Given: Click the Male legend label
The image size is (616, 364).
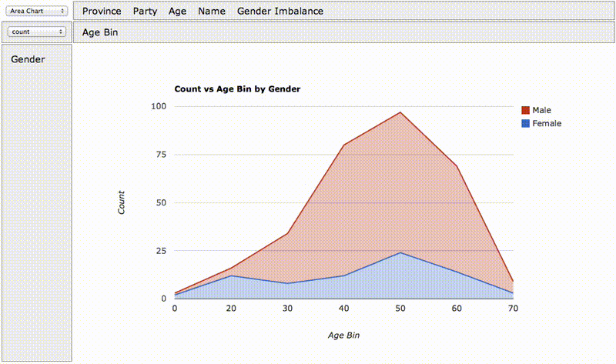Looking at the screenshot, I should pyautogui.click(x=542, y=110).
